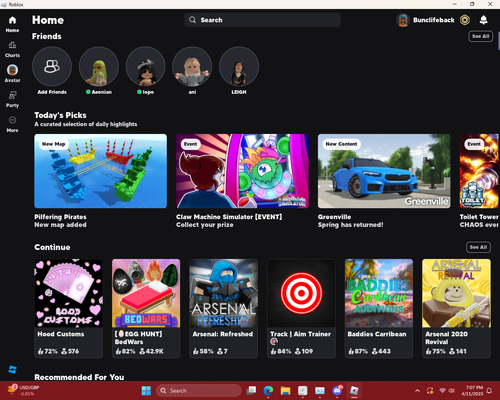Focus the Roblox Search field
500x400 pixels.
[x=262, y=20]
